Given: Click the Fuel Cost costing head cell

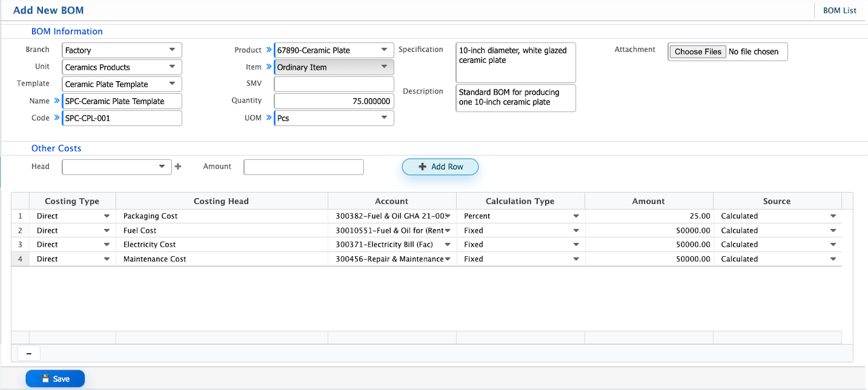Looking at the screenshot, I should tap(222, 231).
